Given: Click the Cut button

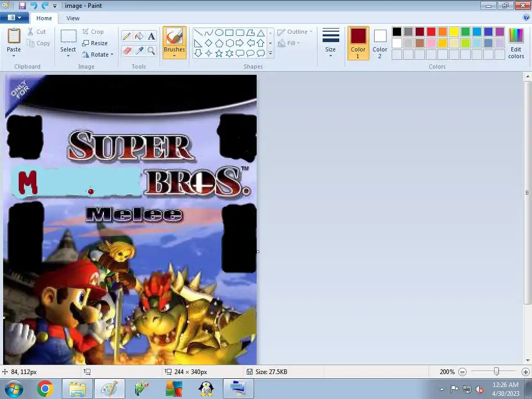Looking at the screenshot, I should click(x=37, y=32).
